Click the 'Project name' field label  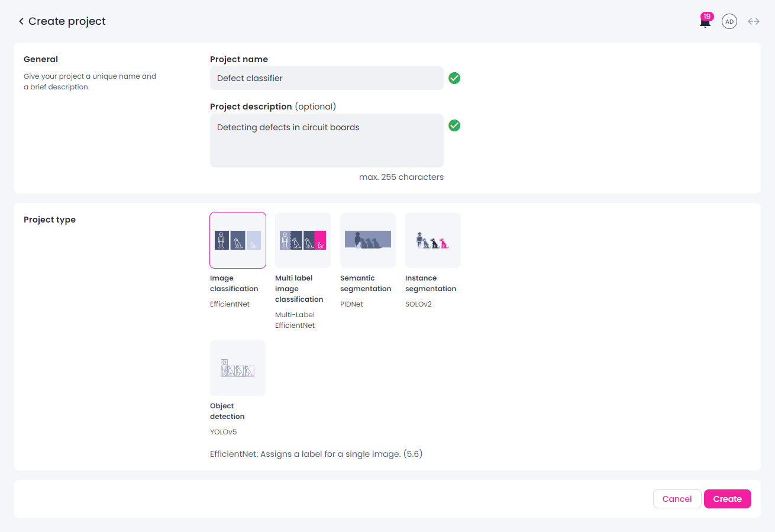pyautogui.click(x=239, y=59)
